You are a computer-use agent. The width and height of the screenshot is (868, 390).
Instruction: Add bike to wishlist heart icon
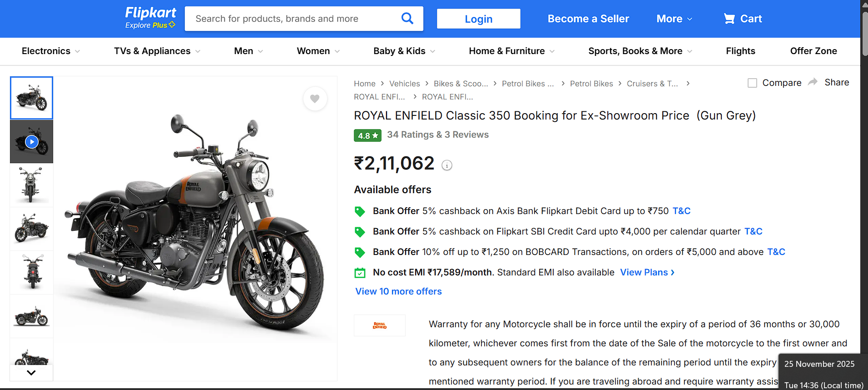click(315, 99)
